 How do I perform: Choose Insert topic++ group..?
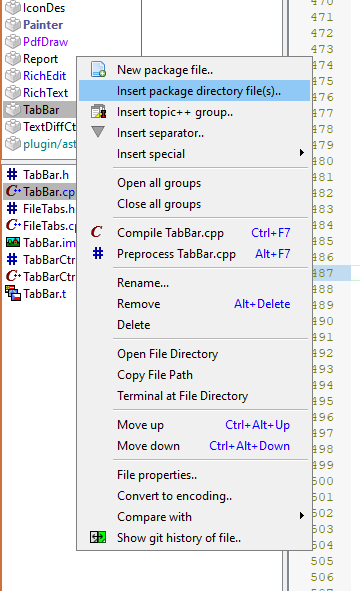point(194,112)
